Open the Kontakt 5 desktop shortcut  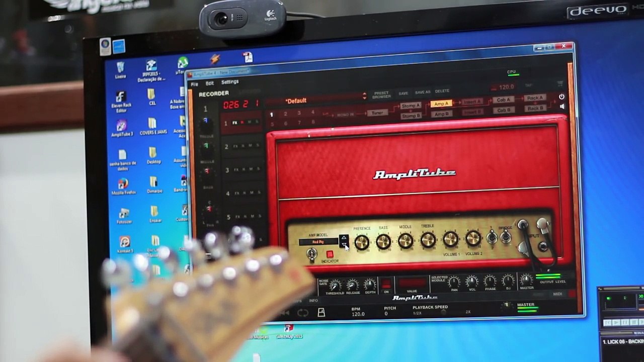point(125,245)
